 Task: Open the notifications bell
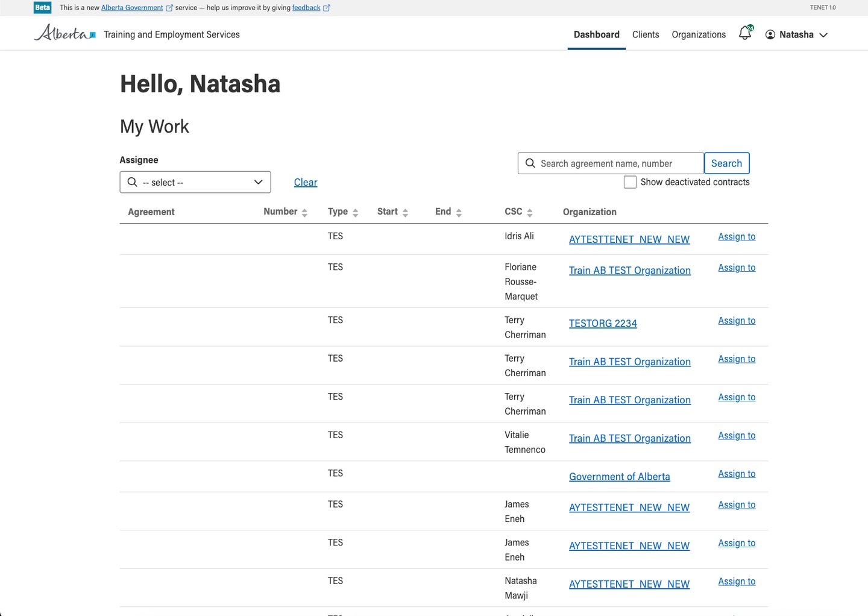pos(745,34)
